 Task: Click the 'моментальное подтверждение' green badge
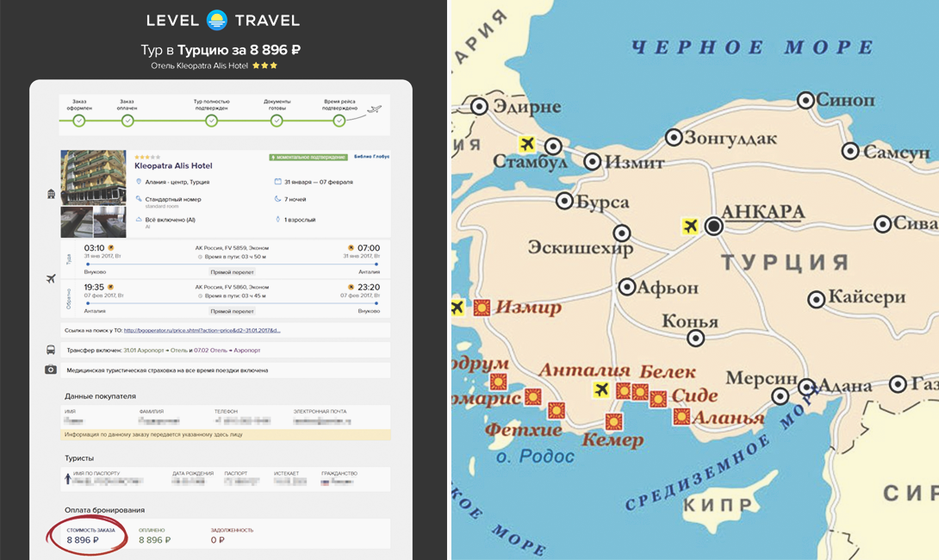point(308,158)
